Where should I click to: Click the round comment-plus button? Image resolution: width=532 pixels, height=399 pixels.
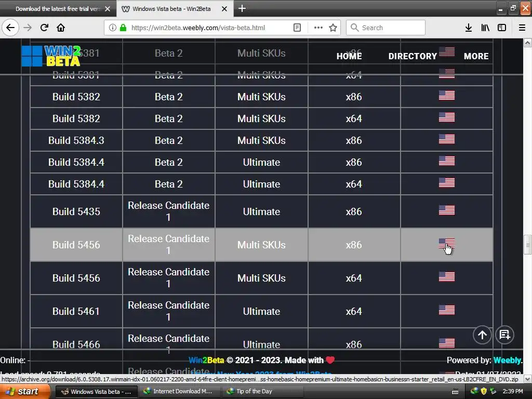pyautogui.click(x=505, y=335)
